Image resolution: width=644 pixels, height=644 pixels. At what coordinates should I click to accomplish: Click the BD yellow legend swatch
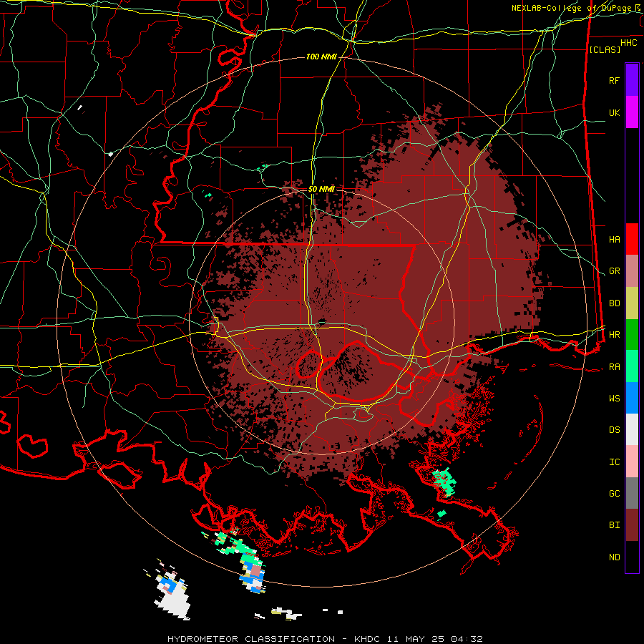[632, 303]
